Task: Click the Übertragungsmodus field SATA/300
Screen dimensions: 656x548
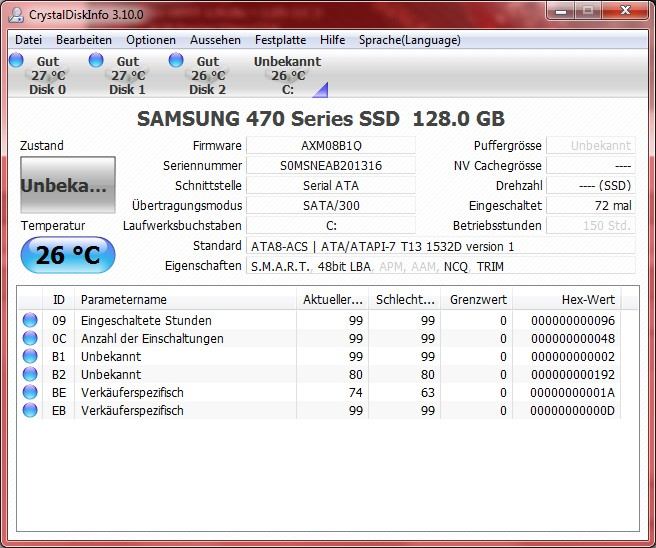Action: tap(331, 205)
